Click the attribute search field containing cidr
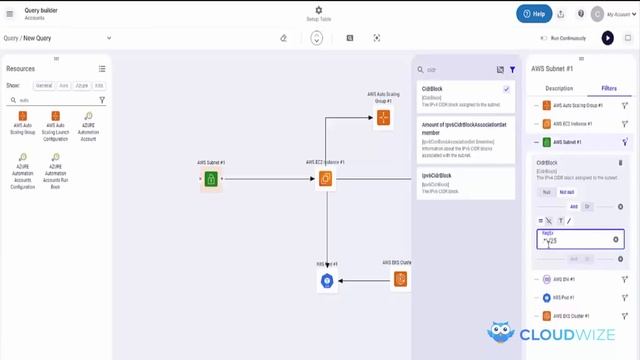Image resolution: width=640 pixels, height=360 pixels. (x=457, y=70)
